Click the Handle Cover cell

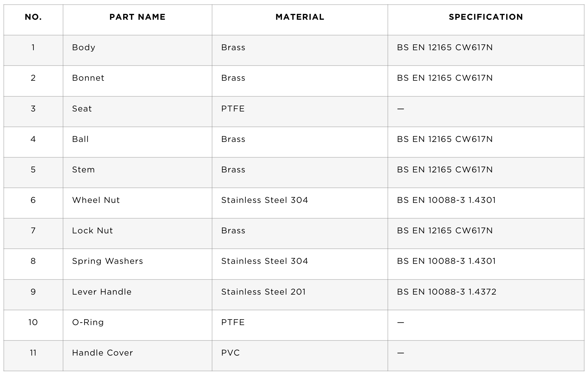(137, 356)
